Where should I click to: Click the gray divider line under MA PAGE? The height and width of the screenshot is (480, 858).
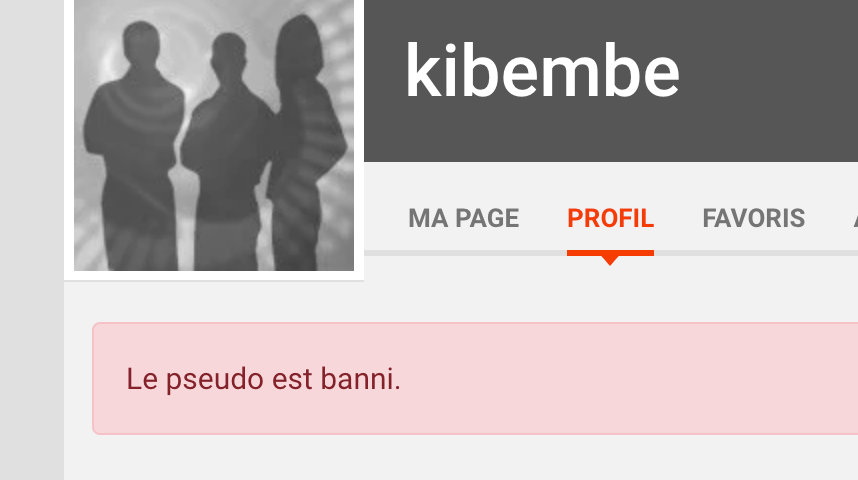(463, 253)
